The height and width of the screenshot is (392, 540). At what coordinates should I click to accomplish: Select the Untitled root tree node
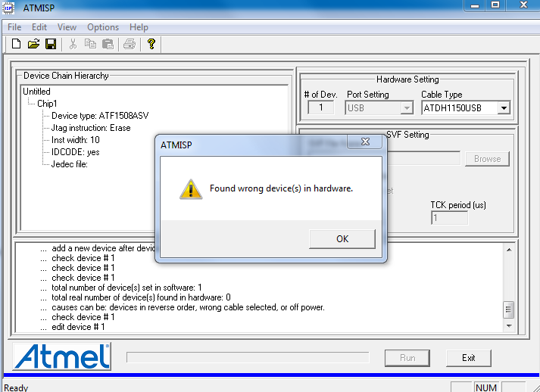pyautogui.click(x=36, y=92)
